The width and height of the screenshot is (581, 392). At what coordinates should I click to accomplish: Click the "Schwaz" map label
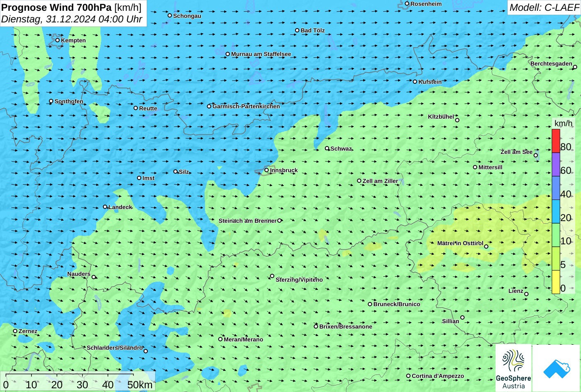click(x=341, y=149)
